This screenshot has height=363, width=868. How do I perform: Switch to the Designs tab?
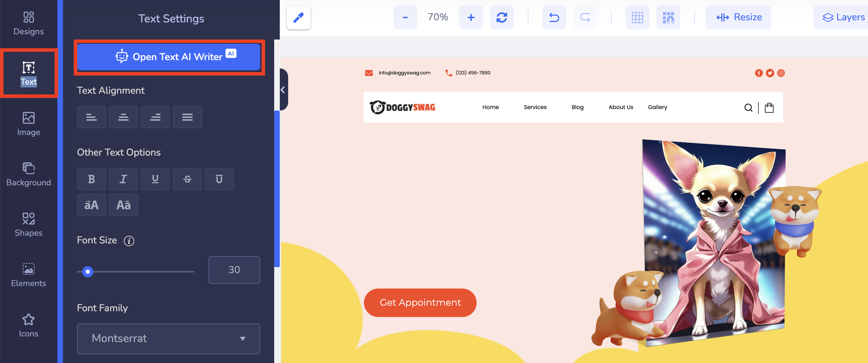[29, 22]
